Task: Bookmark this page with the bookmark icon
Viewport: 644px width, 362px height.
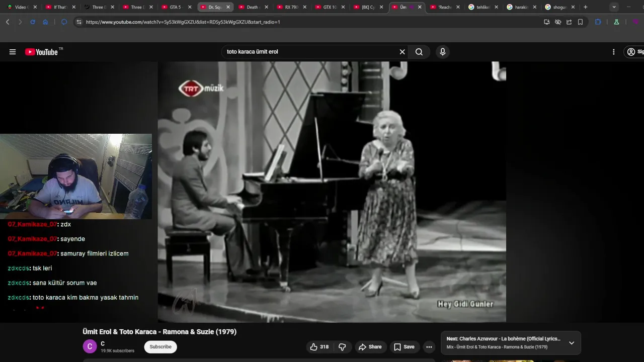Action: click(580, 22)
